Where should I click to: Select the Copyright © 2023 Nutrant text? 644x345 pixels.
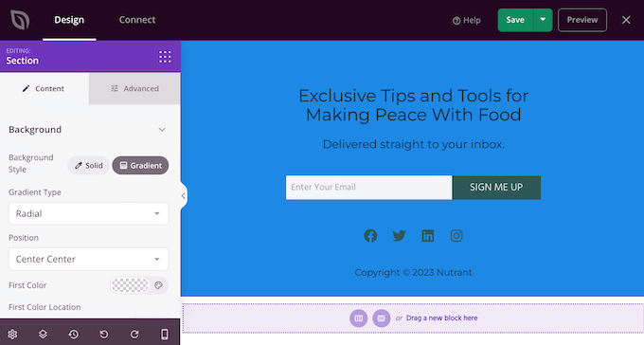(x=413, y=272)
